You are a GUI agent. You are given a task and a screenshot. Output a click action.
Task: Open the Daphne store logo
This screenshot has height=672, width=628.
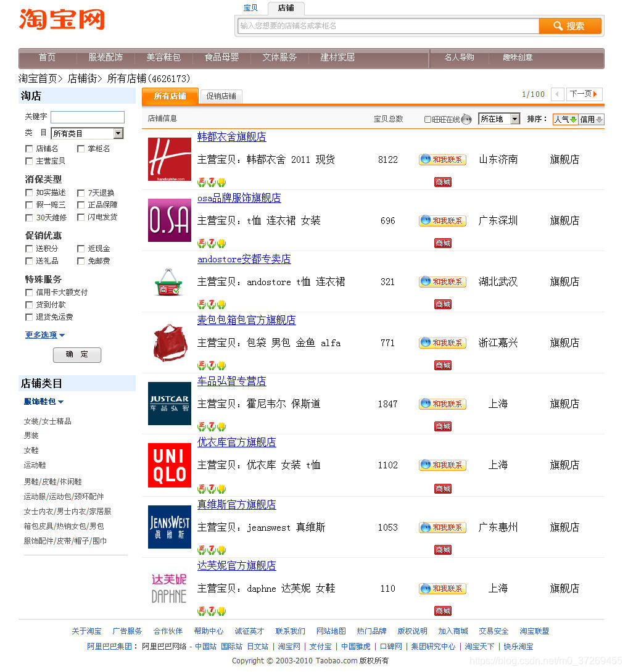(169, 589)
